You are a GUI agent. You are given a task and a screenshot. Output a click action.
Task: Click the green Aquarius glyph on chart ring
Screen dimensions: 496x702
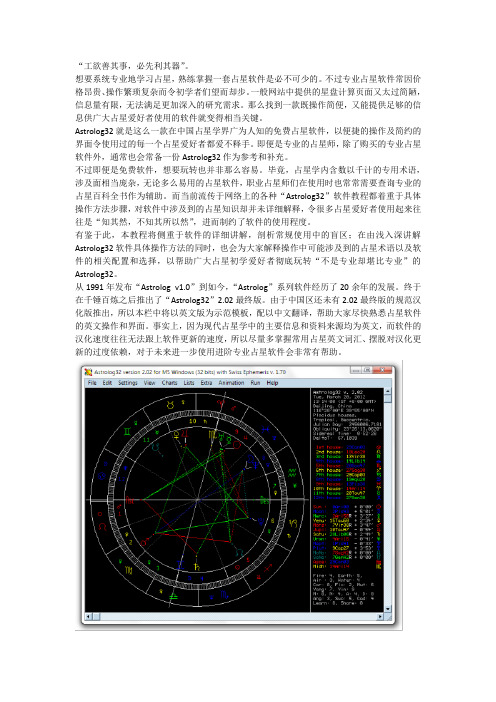pyautogui.click(x=292, y=472)
